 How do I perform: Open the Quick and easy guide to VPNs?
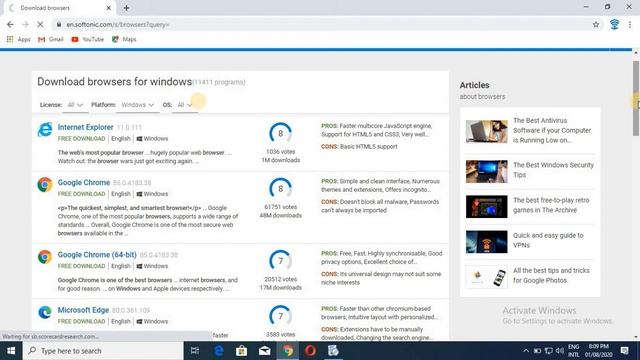tap(548, 240)
